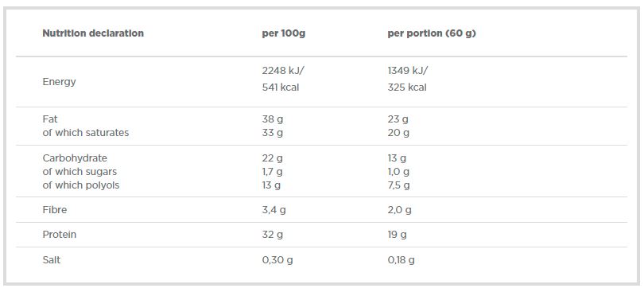Click the of which saturates label
The image size is (644, 288).
[x=86, y=133]
